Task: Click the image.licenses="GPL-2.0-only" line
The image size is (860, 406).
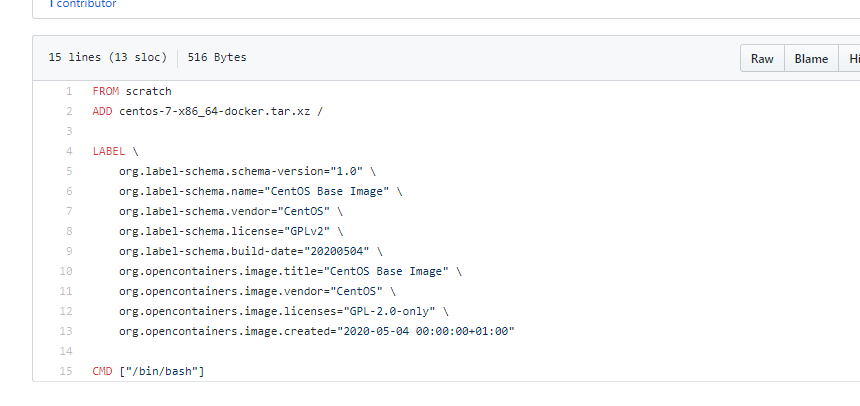Action: point(284,311)
